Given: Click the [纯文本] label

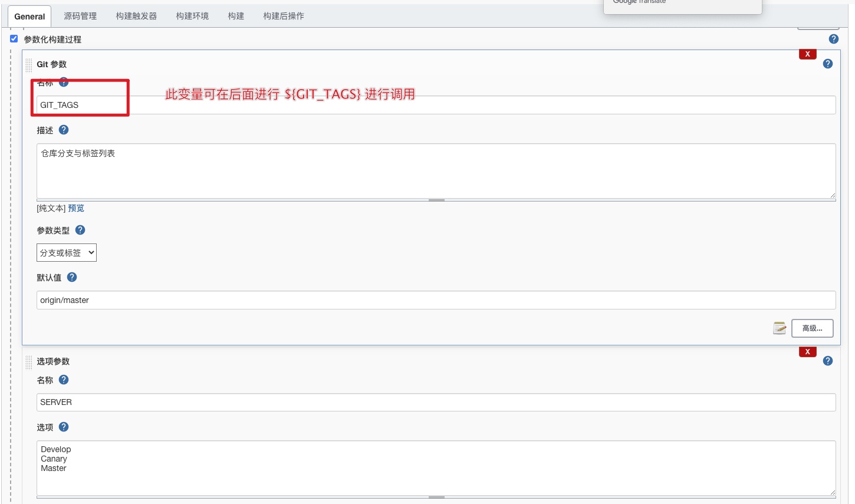Looking at the screenshot, I should pos(51,208).
